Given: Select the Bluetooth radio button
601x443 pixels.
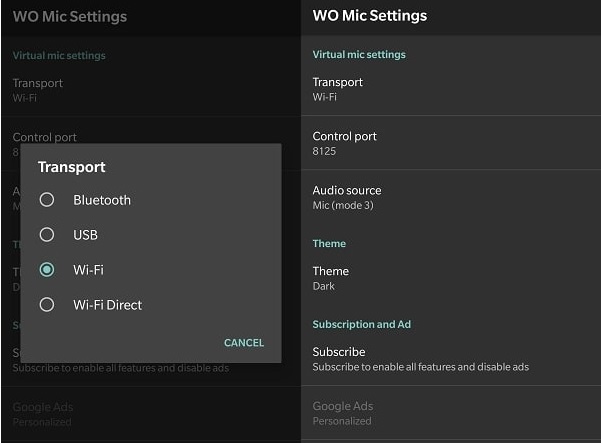Looking at the screenshot, I should pos(47,200).
